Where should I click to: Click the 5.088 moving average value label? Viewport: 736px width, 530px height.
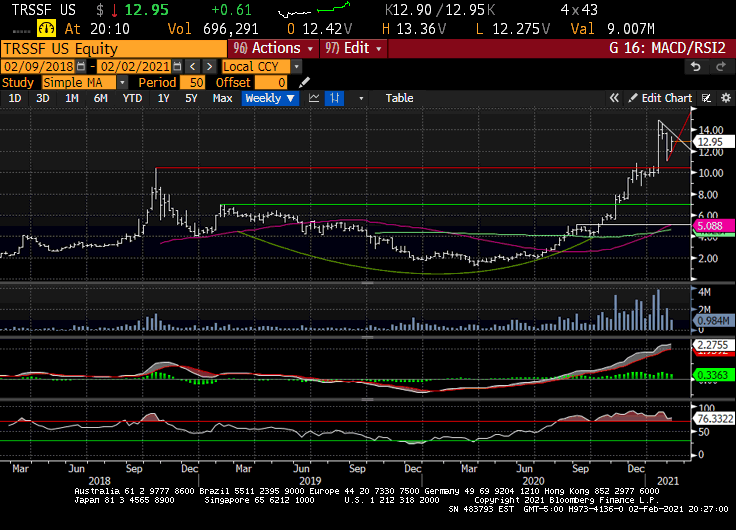tap(713, 226)
